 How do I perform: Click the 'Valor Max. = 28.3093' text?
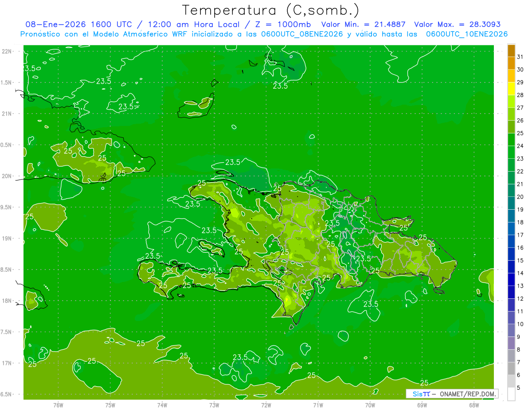point(458,24)
